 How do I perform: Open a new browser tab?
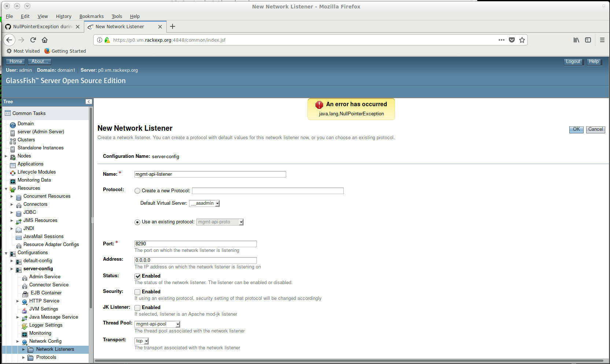pos(173,26)
